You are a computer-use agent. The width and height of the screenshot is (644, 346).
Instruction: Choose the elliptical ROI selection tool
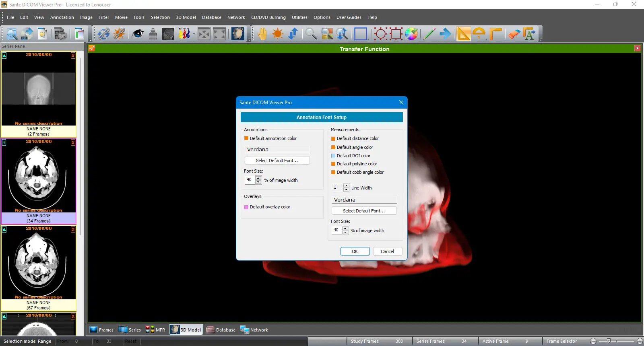point(380,34)
